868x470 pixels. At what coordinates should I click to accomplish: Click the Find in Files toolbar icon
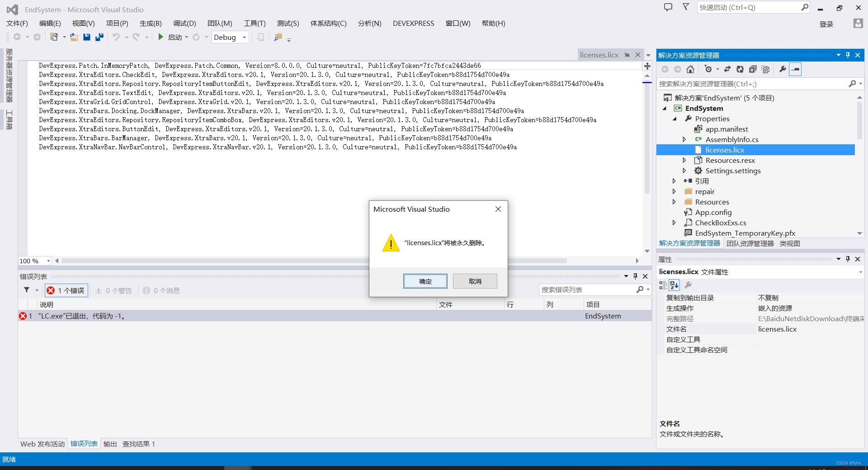(x=278, y=37)
